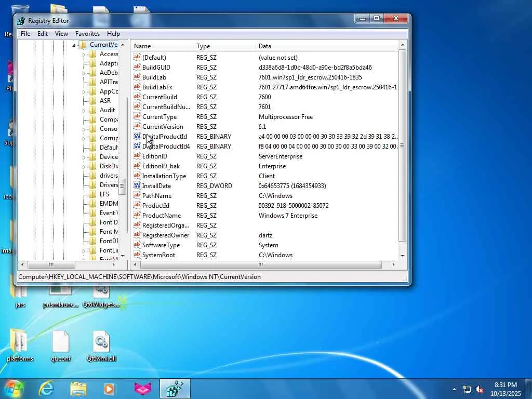Sort values by Name column header
Viewport: 532px width, 399px height.
pyautogui.click(x=162, y=46)
